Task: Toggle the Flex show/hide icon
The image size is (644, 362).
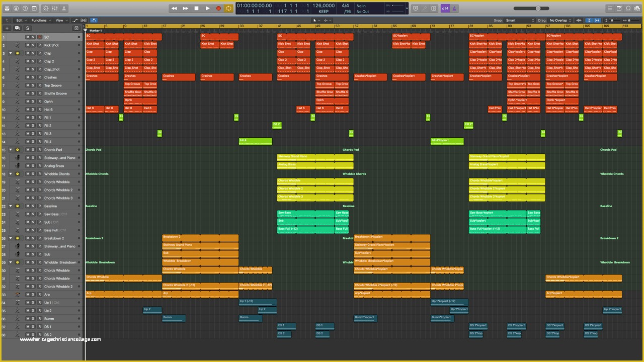Action: coord(84,21)
